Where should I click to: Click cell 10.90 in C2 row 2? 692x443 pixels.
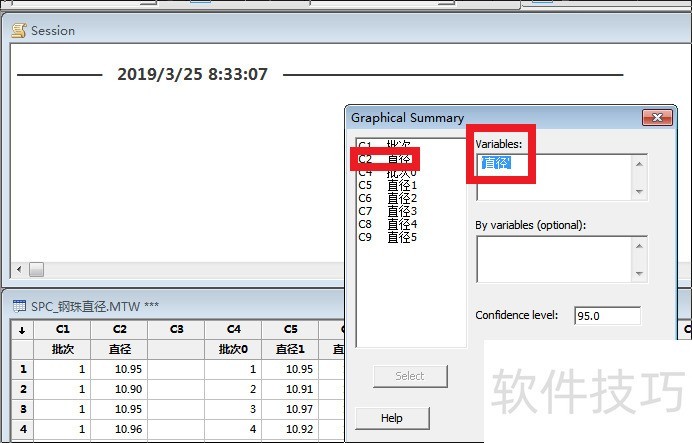point(119,389)
